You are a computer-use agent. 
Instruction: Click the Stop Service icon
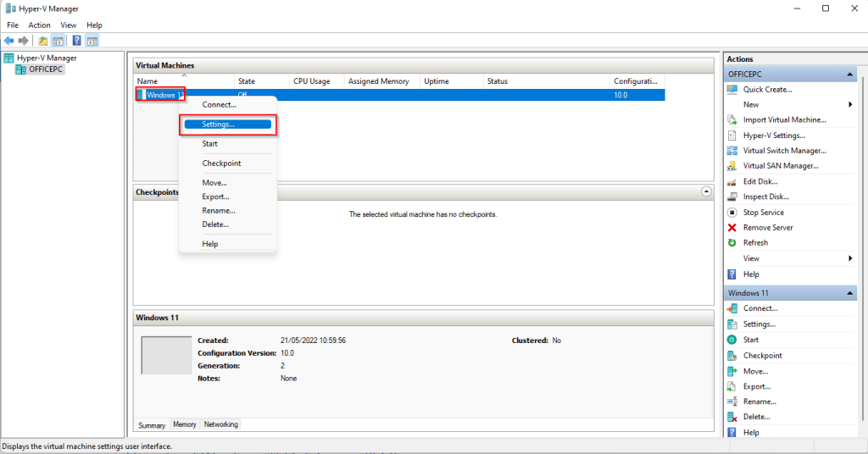[x=732, y=213]
